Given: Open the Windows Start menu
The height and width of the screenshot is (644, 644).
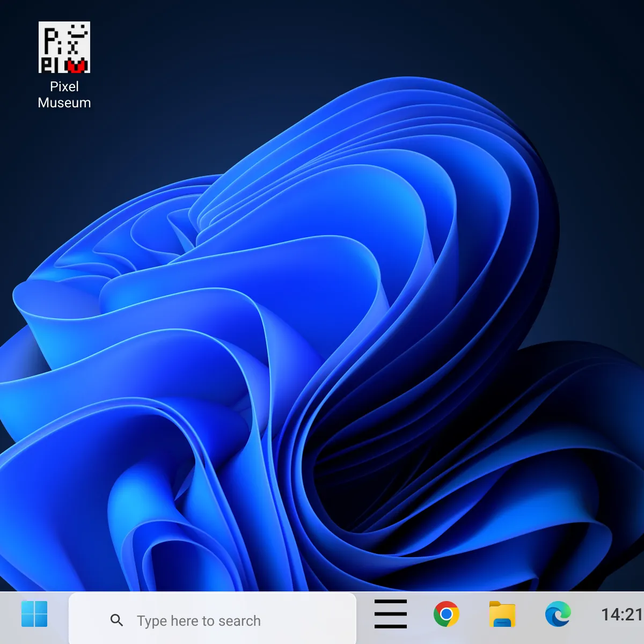Looking at the screenshot, I should pyautogui.click(x=34, y=614).
